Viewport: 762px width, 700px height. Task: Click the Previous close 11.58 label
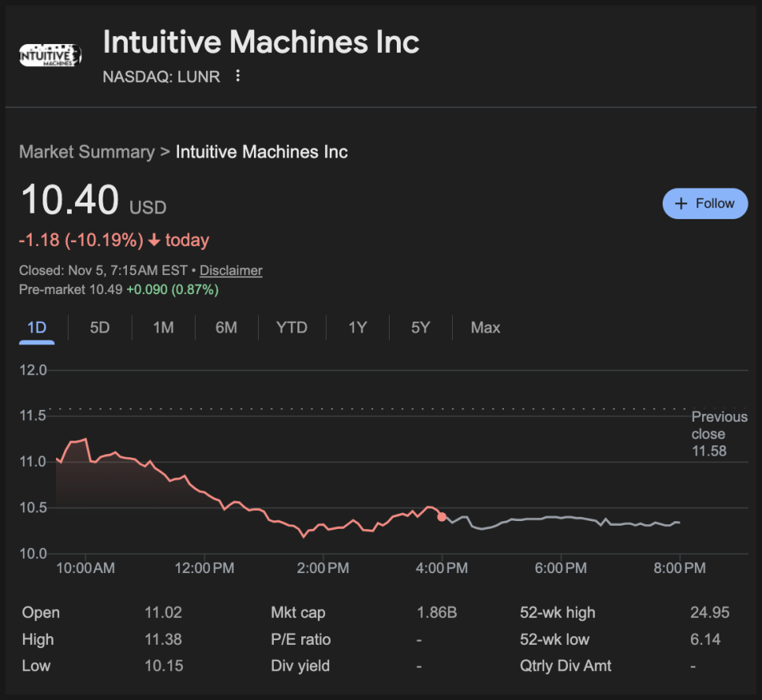719,434
